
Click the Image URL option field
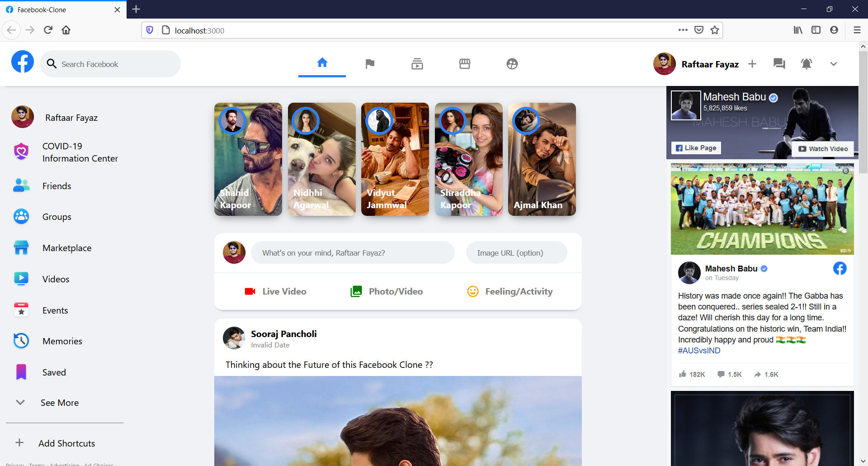pyautogui.click(x=517, y=252)
